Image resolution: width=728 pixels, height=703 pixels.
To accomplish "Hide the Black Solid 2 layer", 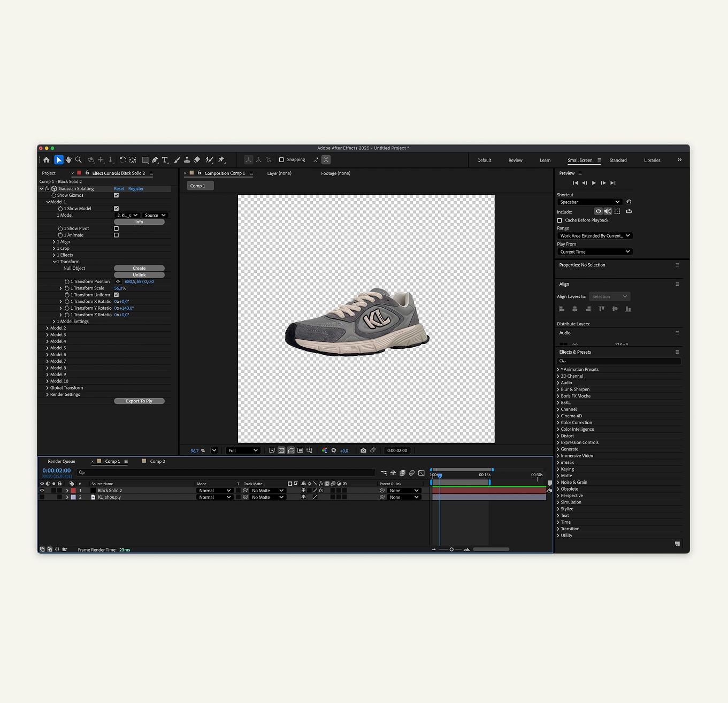I will click(x=42, y=491).
